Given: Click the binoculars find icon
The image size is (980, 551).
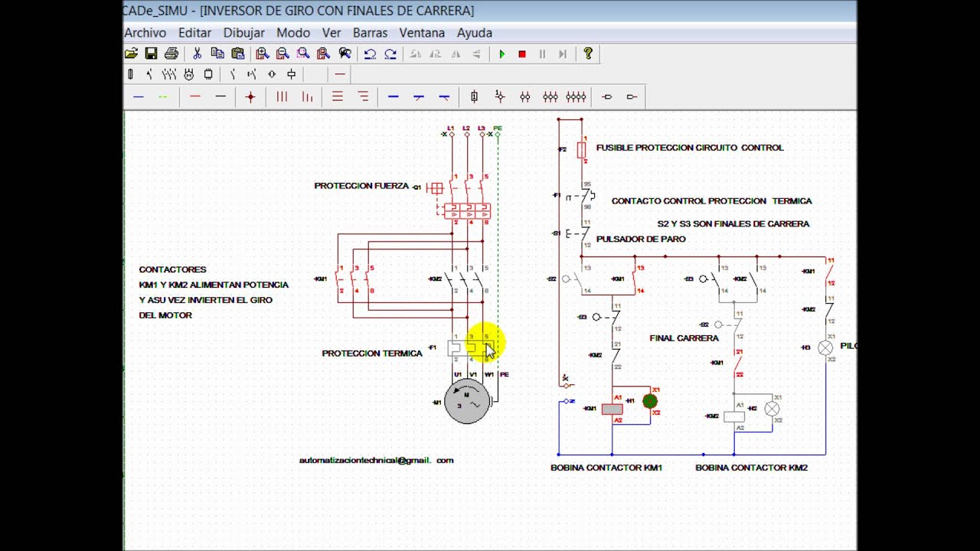Looking at the screenshot, I should pyautogui.click(x=345, y=54).
